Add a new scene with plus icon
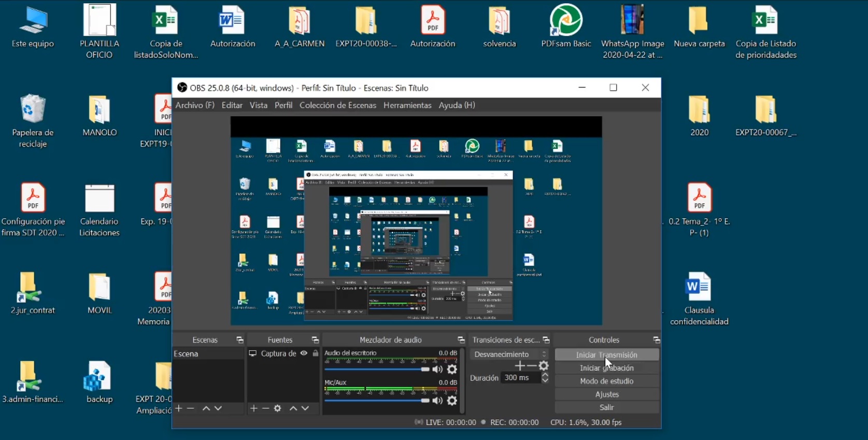This screenshot has height=440, width=868. [x=179, y=408]
